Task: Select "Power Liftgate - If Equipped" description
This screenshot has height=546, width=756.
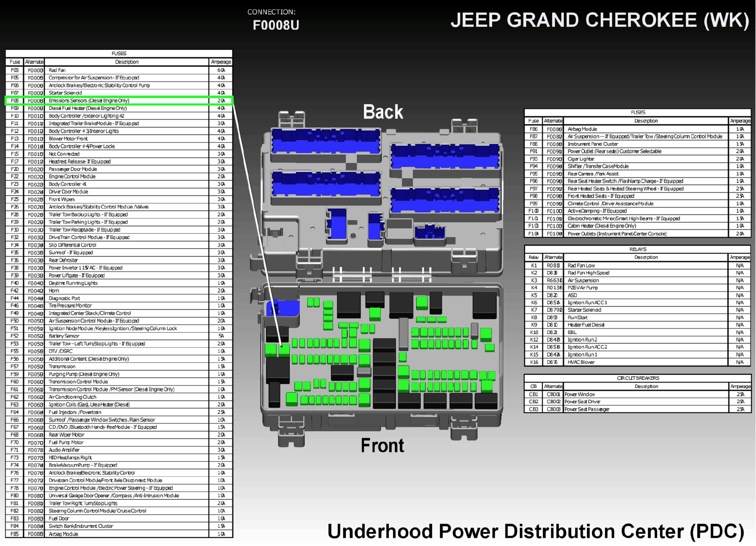Action: [x=77, y=276]
